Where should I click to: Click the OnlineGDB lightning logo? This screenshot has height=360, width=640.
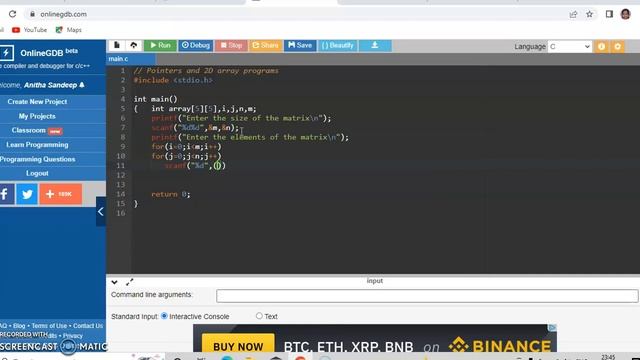click(7, 53)
